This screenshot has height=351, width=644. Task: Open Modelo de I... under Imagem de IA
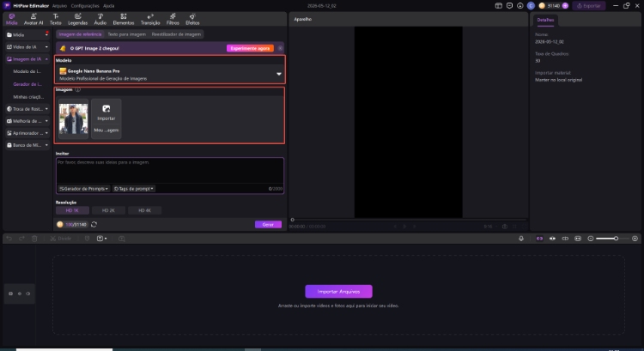pos(27,71)
